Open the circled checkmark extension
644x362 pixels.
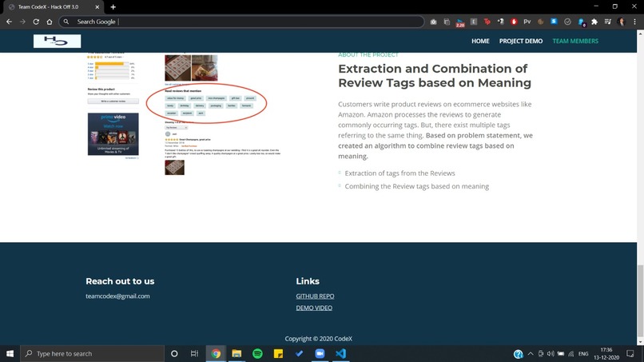click(x=567, y=22)
